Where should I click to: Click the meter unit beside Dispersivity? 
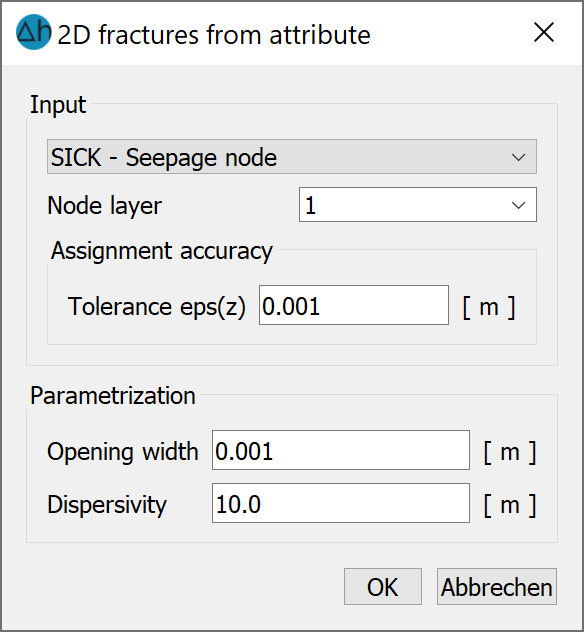click(510, 505)
